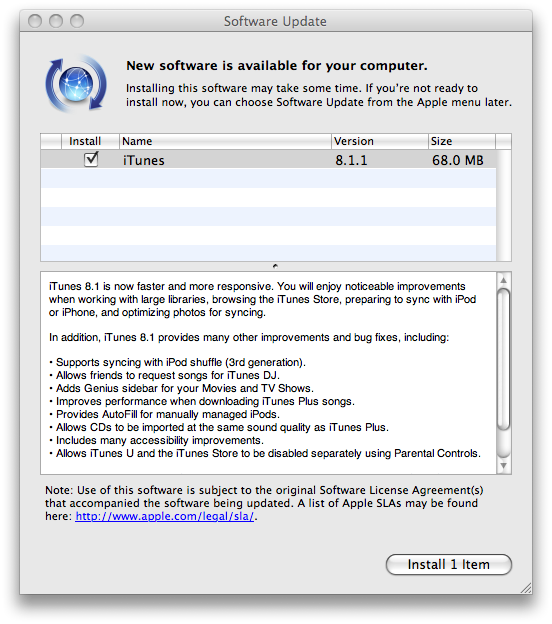Click "Adds Genius sidebar" release note line
The height and width of the screenshot is (624, 552).
181,388
